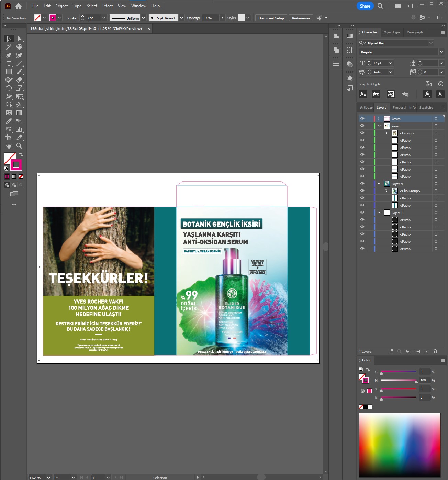The width and height of the screenshot is (448, 480).
Task: Open the Effect menu
Action: pos(107,6)
